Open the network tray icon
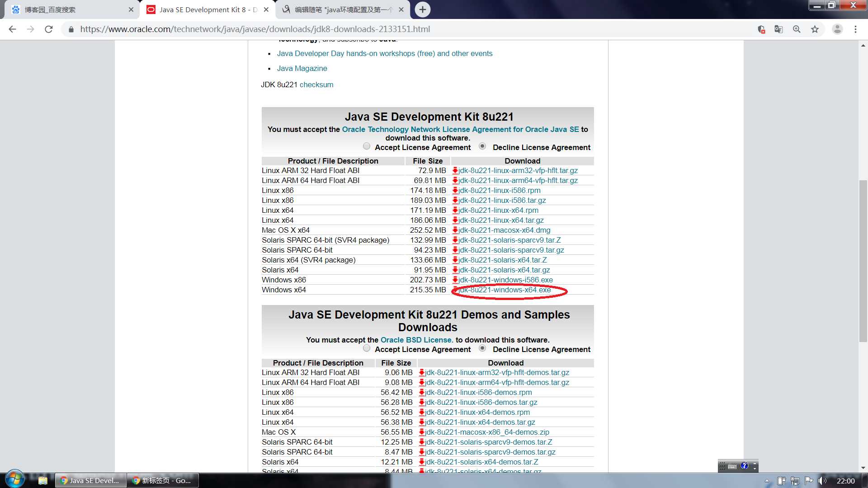Viewport: 868px width, 488px height. 795,481
